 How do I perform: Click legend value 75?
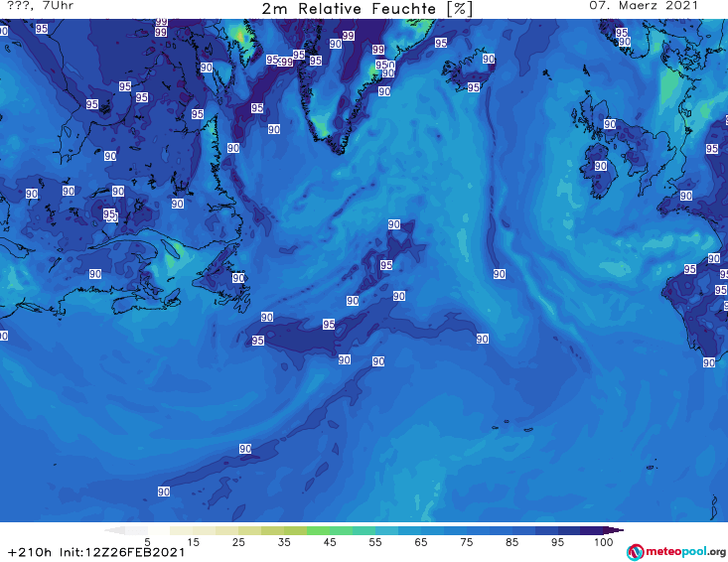tap(466, 542)
